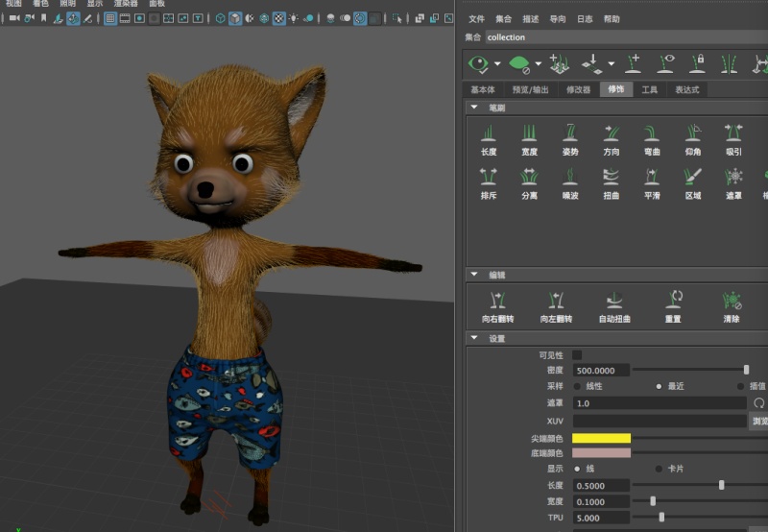Image resolution: width=768 pixels, height=532 pixels.
Task: Switch to the Primitives (基本体) tab
Action: point(483,89)
